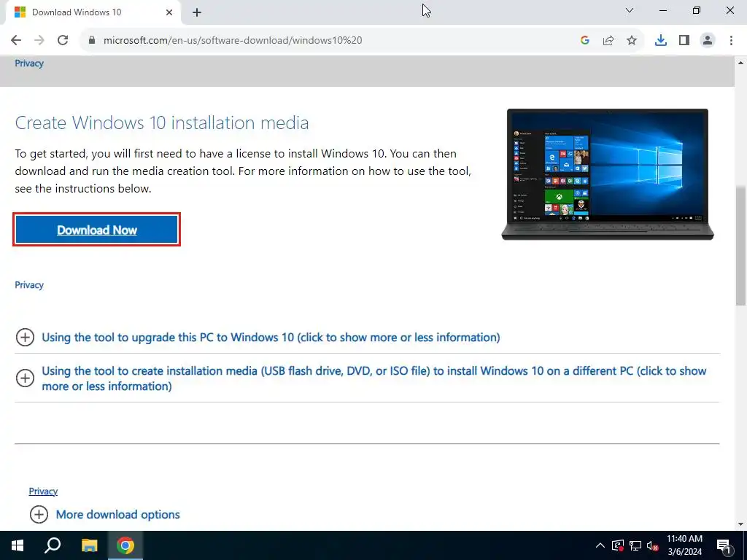Click the browser Forward arrow
The image size is (747, 560).
coord(39,40)
